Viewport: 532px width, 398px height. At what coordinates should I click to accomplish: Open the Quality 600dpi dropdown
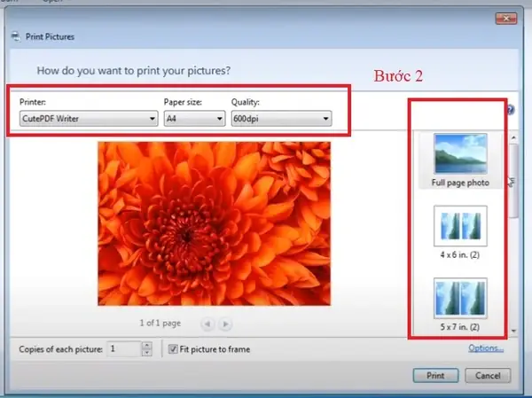[281, 119]
